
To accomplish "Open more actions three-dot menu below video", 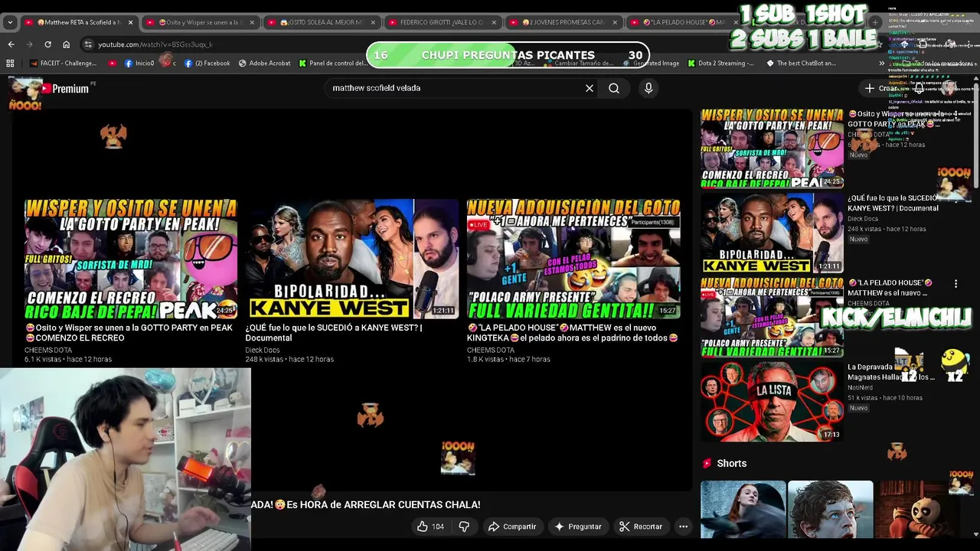I will (683, 527).
